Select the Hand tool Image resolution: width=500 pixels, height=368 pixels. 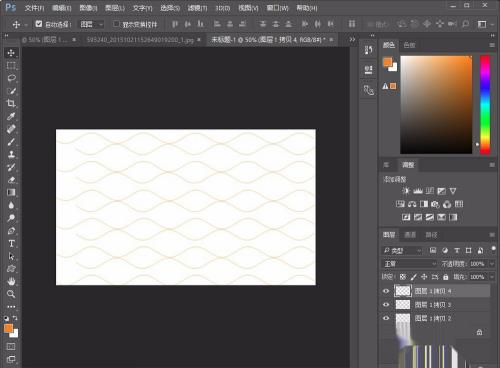(11, 282)
